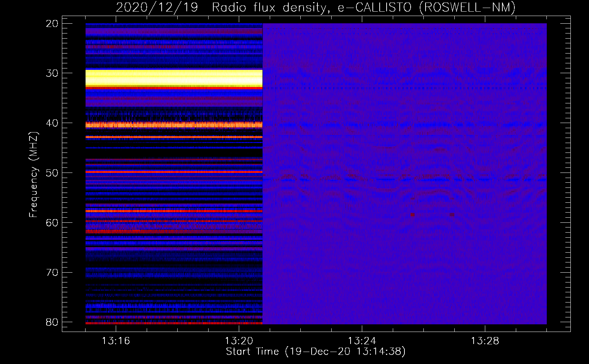Viewport: 589px width, 364px height.
Task: Click the 20 frequency tick label
Action: click(52, 24)
